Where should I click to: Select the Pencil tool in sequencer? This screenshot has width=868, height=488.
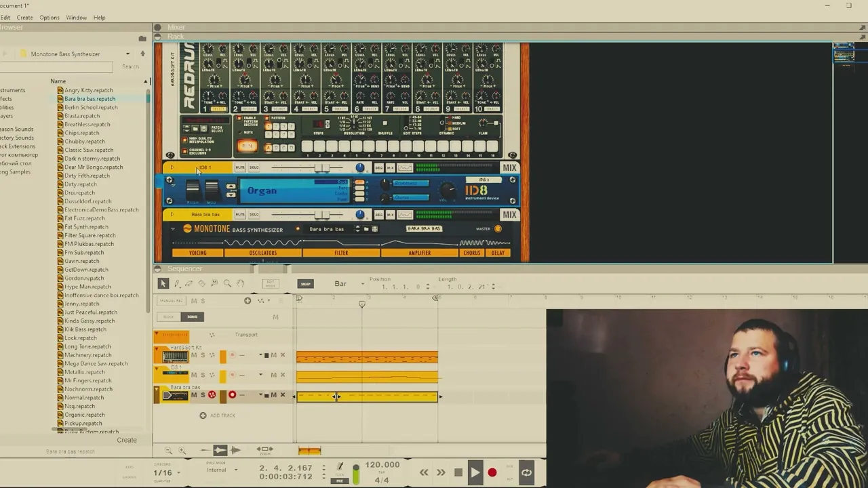[176, 283]
